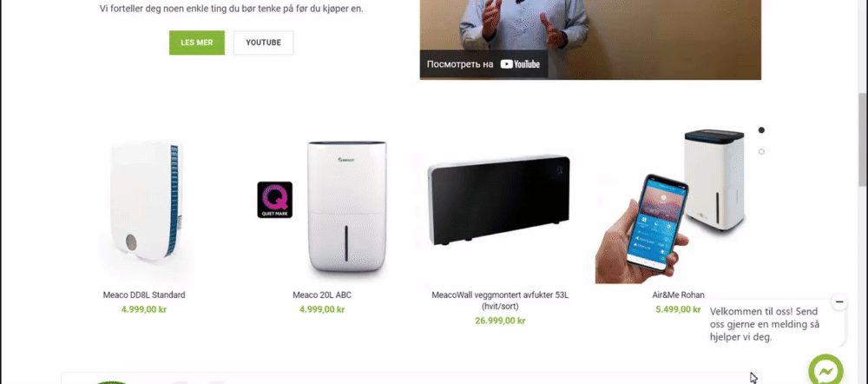Open the MeacoWall black dehumidifier image

click(498, 200)
